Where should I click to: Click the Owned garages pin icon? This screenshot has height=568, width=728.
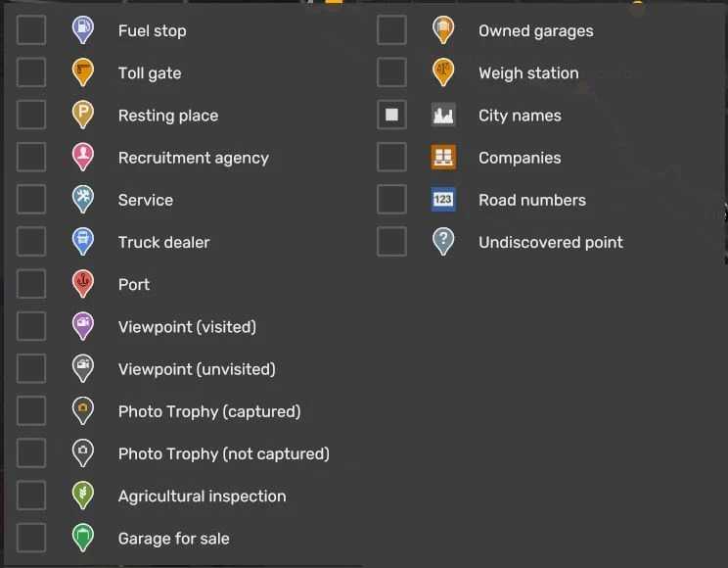point(443,29)
